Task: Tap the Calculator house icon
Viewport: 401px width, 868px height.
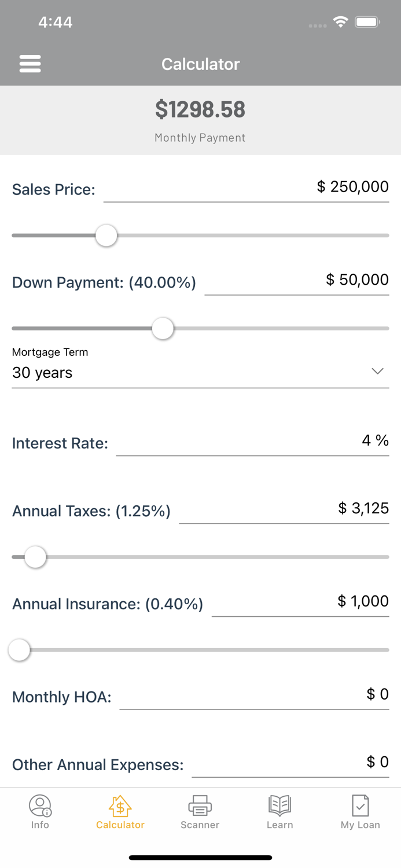Action: coord(120,805)
